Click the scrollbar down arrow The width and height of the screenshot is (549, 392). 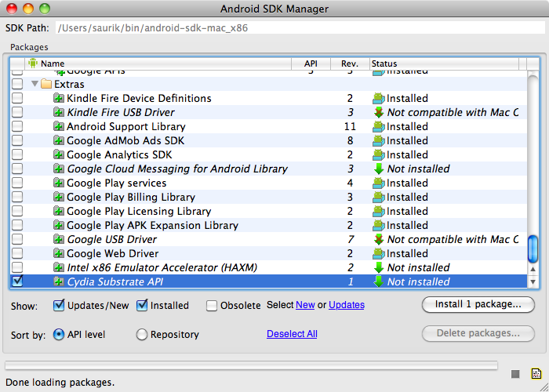tap(533, 281)
